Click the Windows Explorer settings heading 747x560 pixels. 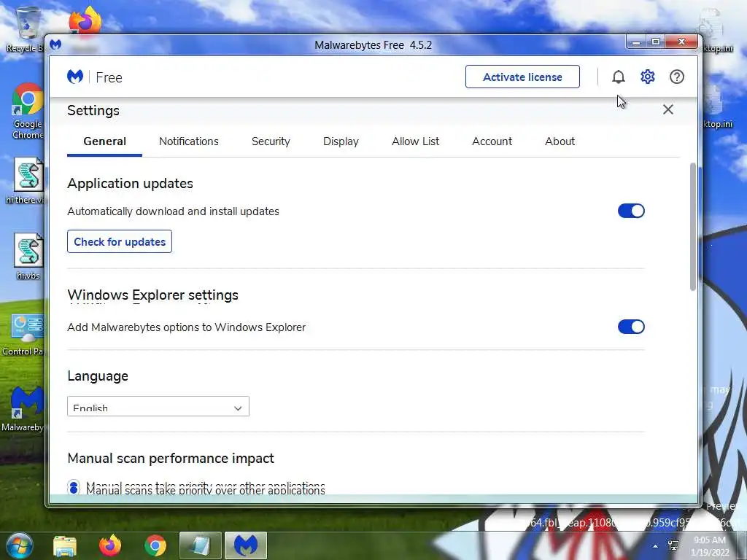[153, 295]
